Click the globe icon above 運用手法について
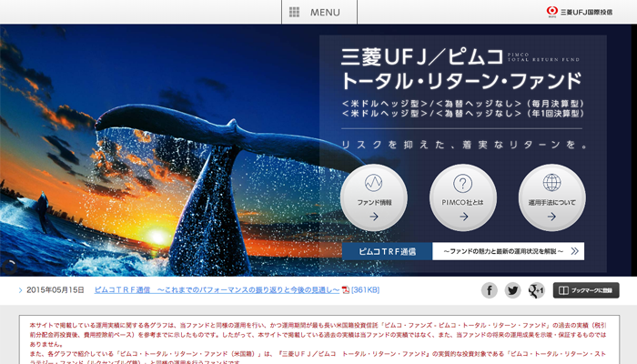Image resolution: width=637 pixels, height=364 pixels. (551, 182)
